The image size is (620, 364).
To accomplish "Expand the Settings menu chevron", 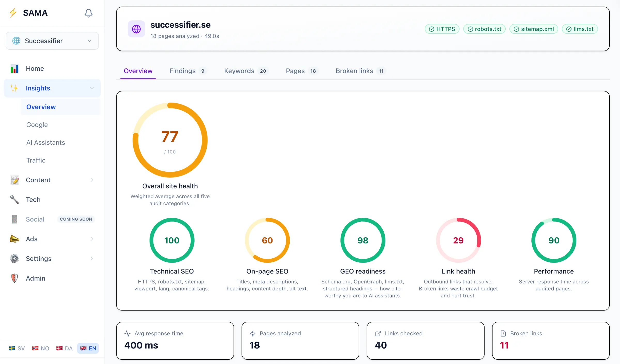I will [x=92, y=258].
